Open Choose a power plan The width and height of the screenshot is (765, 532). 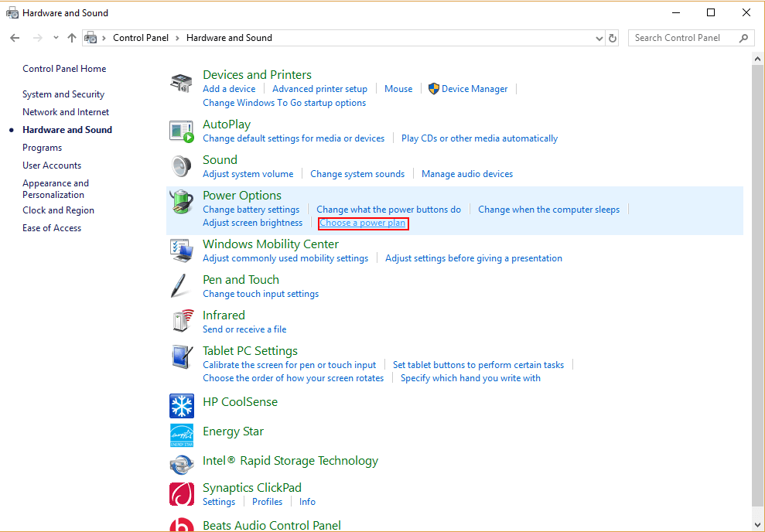363,223
